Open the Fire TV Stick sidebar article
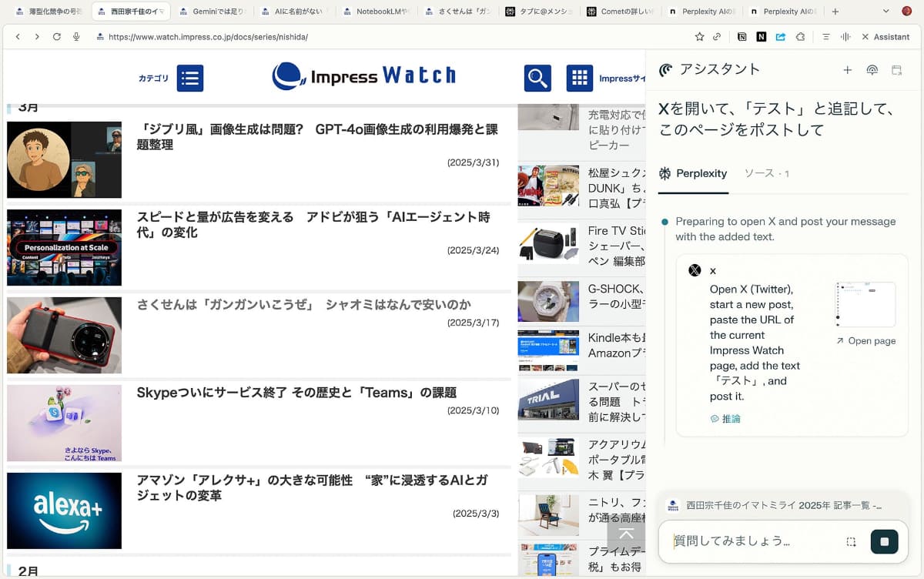 616,246
